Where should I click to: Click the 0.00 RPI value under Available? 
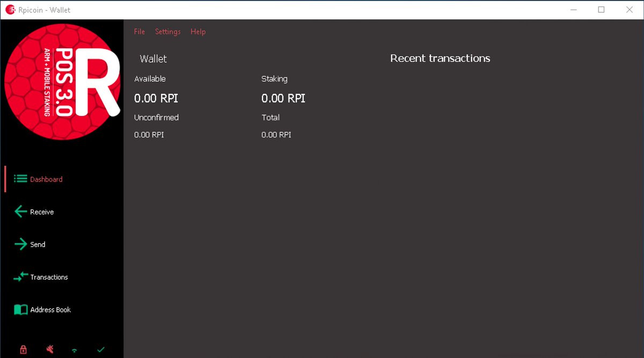pos(156,98)
